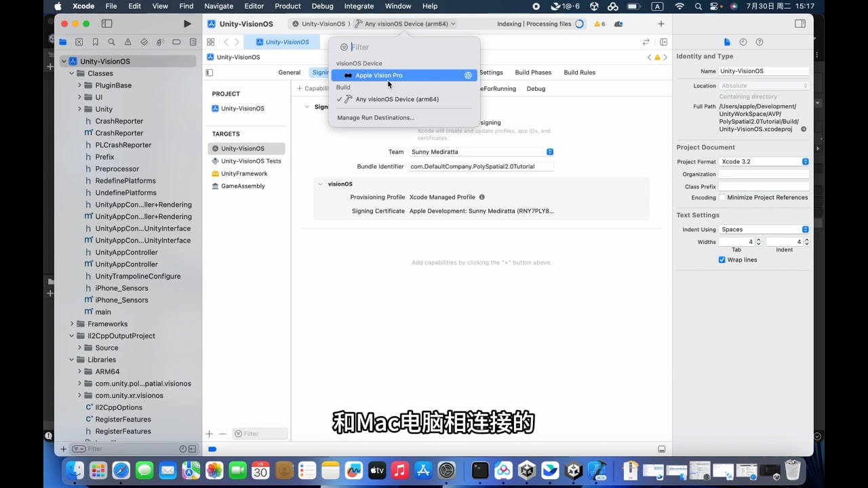
Task: Toggle Wrap lines checkbox
Action: pyautogui.click(x=722, y=260)
